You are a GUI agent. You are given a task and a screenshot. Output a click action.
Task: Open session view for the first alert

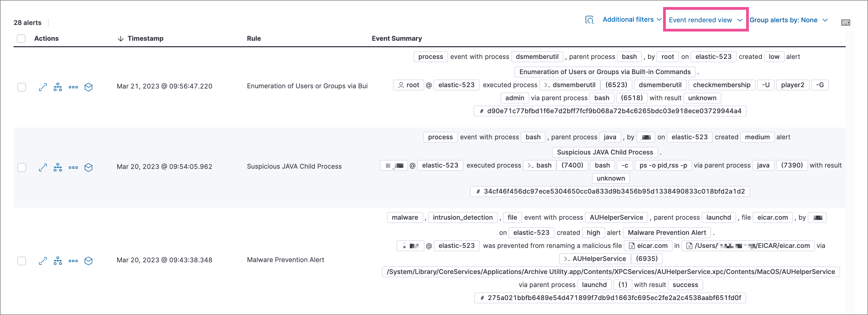point(88,87)
